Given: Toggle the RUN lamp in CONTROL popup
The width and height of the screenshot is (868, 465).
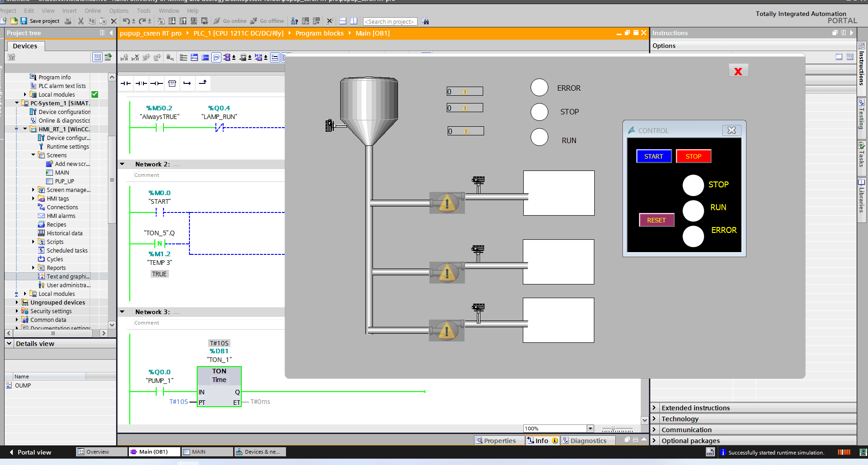Looking at the screenshot, I should (693, 211).
